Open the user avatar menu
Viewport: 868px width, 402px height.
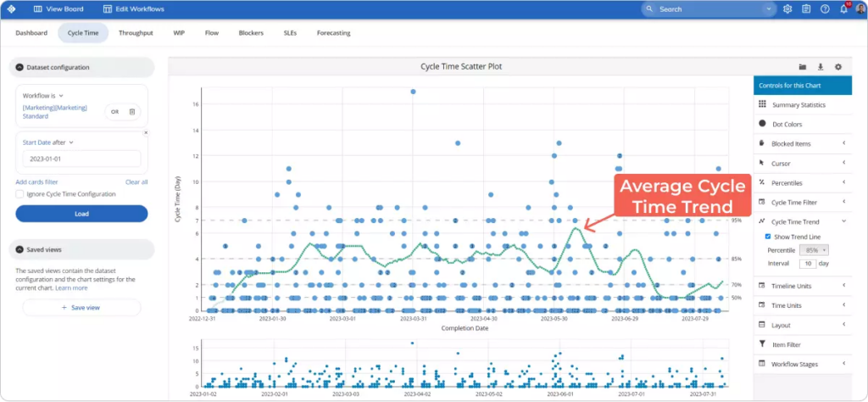tap(860, 8)
